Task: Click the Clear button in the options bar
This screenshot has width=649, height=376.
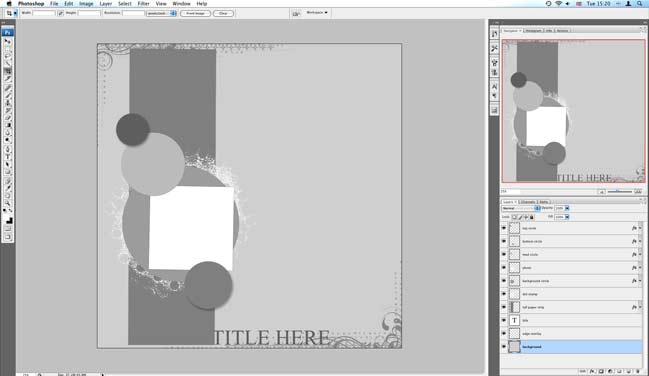Action: (223, 13)
